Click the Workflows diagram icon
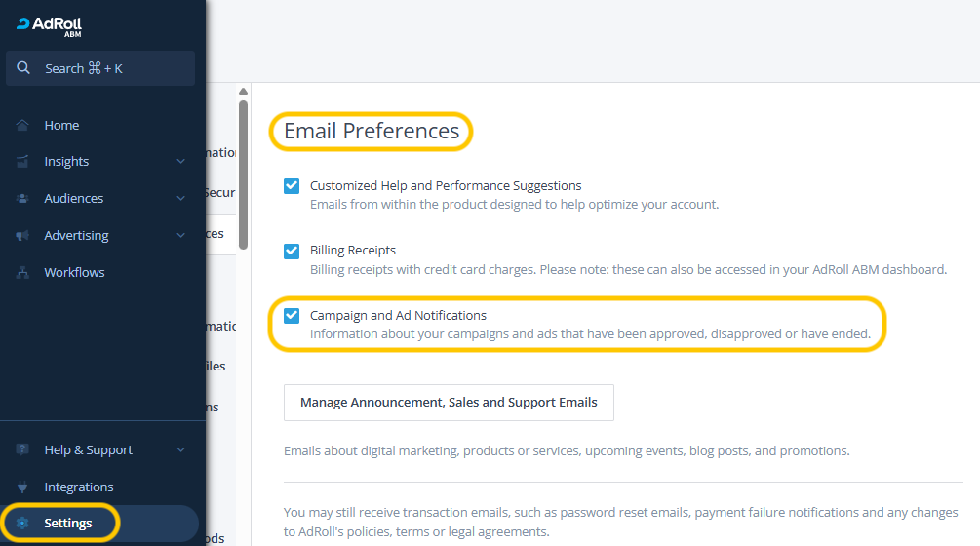Screen dimensions: 980x546 pos(22,273)
